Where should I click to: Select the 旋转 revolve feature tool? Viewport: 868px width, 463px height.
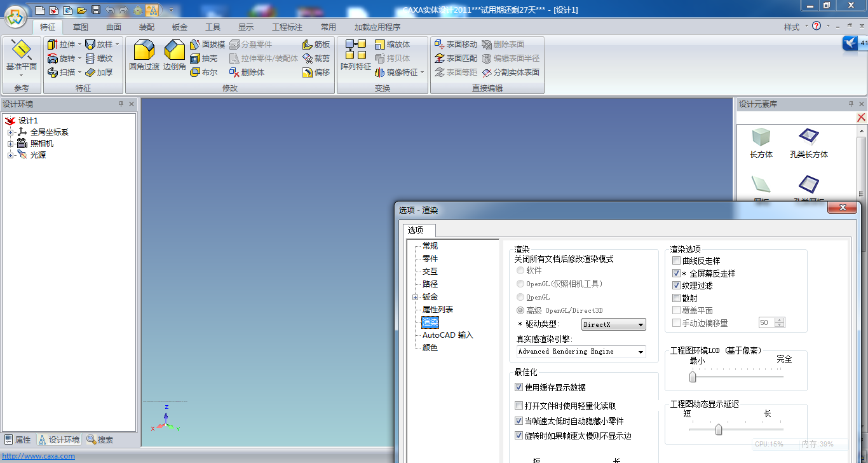(61, 59)
